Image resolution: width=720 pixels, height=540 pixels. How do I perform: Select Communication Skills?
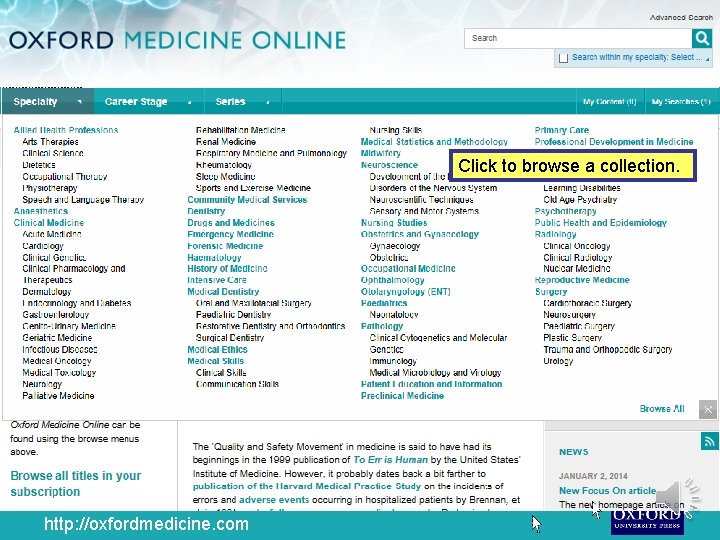click(237, 384)
